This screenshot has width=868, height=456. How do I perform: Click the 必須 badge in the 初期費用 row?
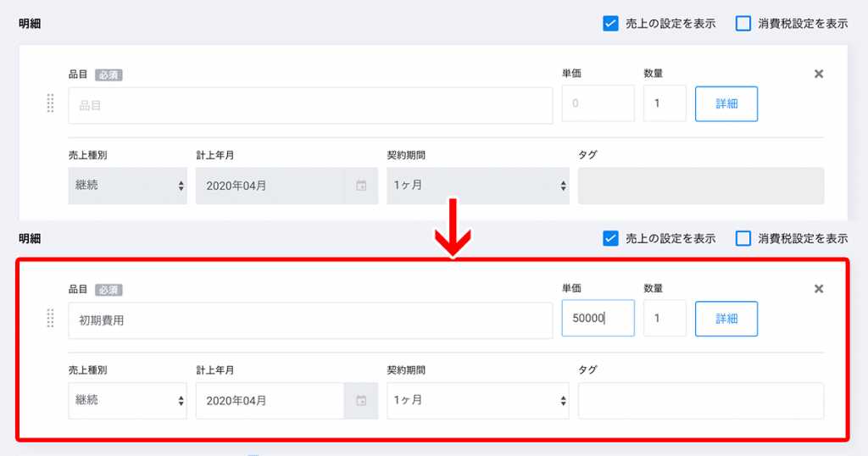[108, 289]
